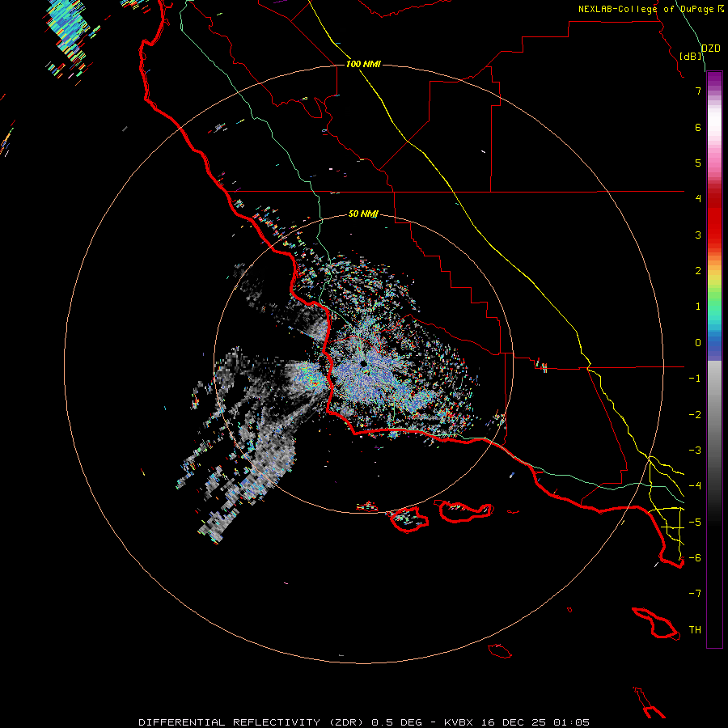Click the 100 NMI range ring label

(363, 64)
